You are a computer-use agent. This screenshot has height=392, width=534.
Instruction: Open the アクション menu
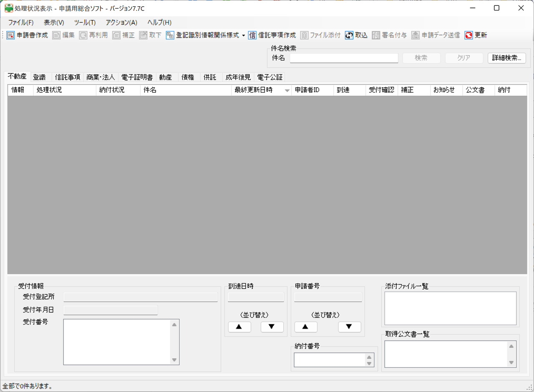click(121, 23)
